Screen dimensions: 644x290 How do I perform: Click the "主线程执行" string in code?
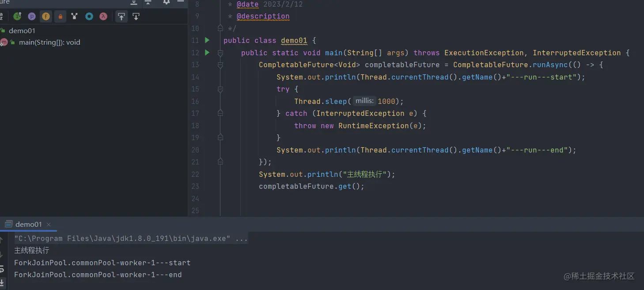tap(364, 174)
